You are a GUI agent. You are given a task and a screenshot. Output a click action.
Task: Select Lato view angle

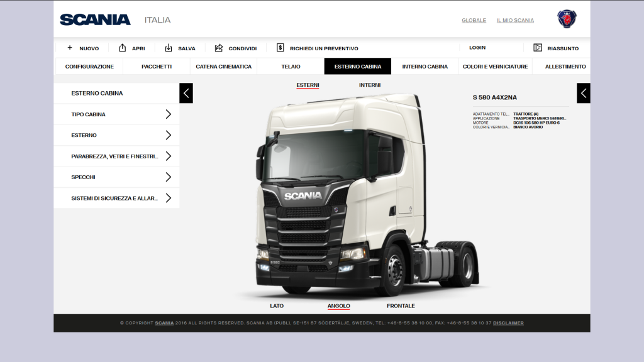pyautogui.click(x=277, y=306)
